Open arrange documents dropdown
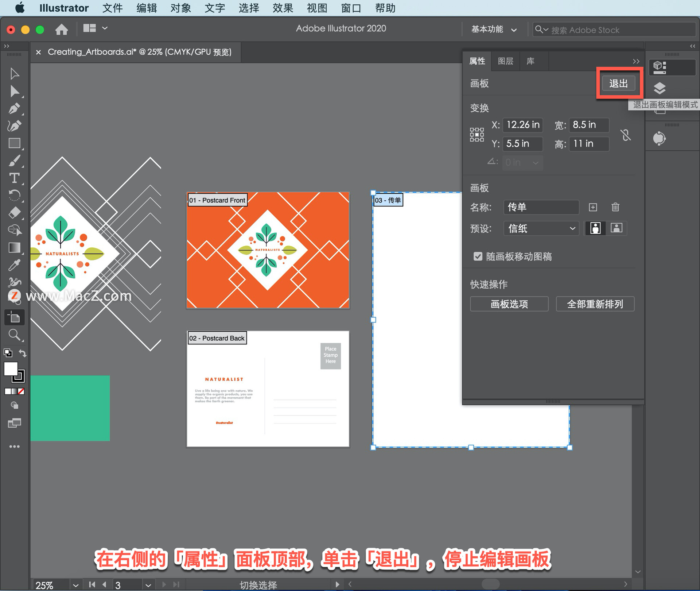 point(95,28)
